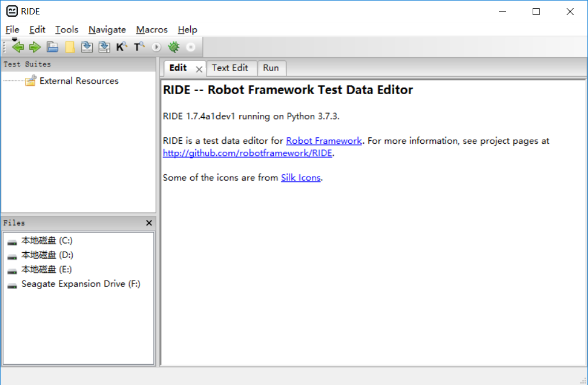Follow the Silk Icons link

(301, 178)
